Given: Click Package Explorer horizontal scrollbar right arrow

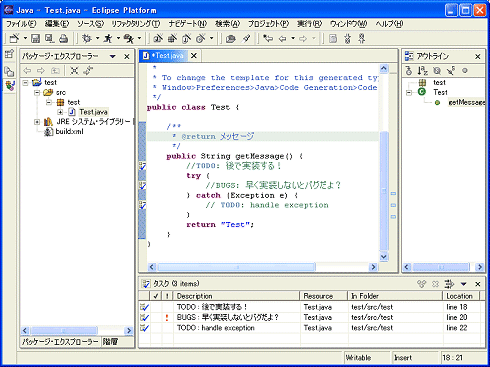Looking at the screenshot, I should tap(129, 331).
